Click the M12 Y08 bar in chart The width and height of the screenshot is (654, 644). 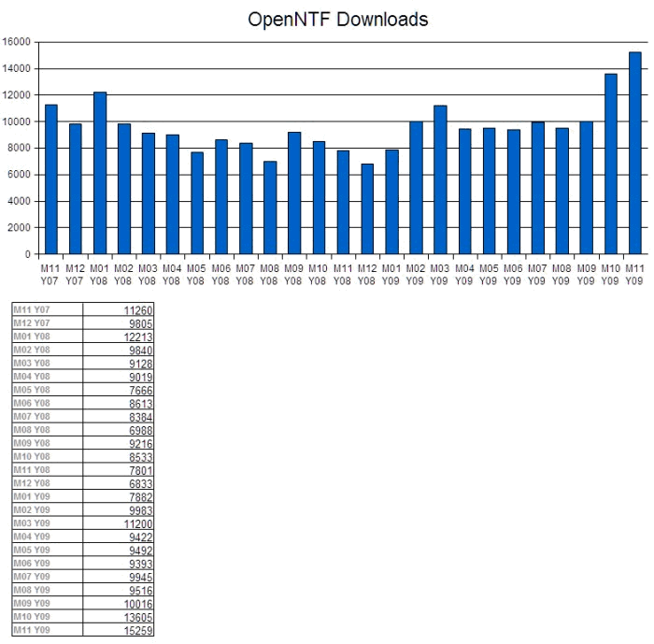click(x=367, y=209)
